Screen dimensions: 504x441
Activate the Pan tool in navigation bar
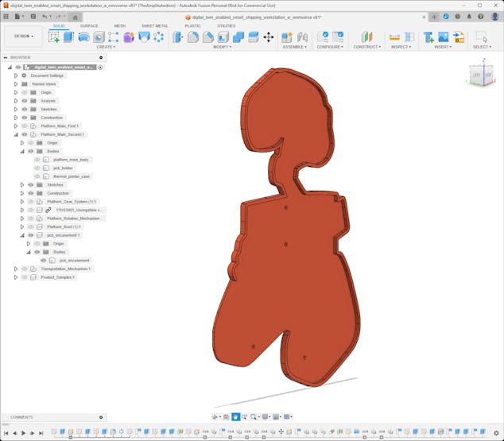[x=236, y=416]
